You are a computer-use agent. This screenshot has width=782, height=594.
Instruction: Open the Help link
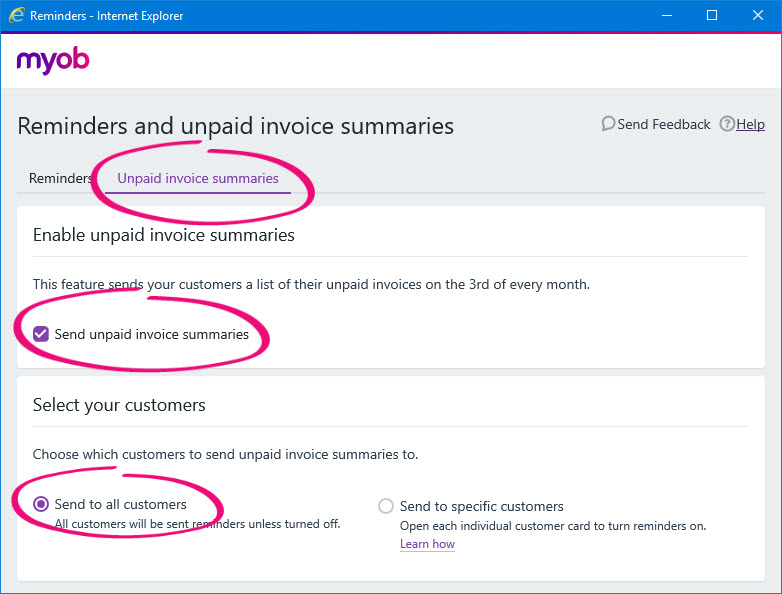[x=750, y=124]
